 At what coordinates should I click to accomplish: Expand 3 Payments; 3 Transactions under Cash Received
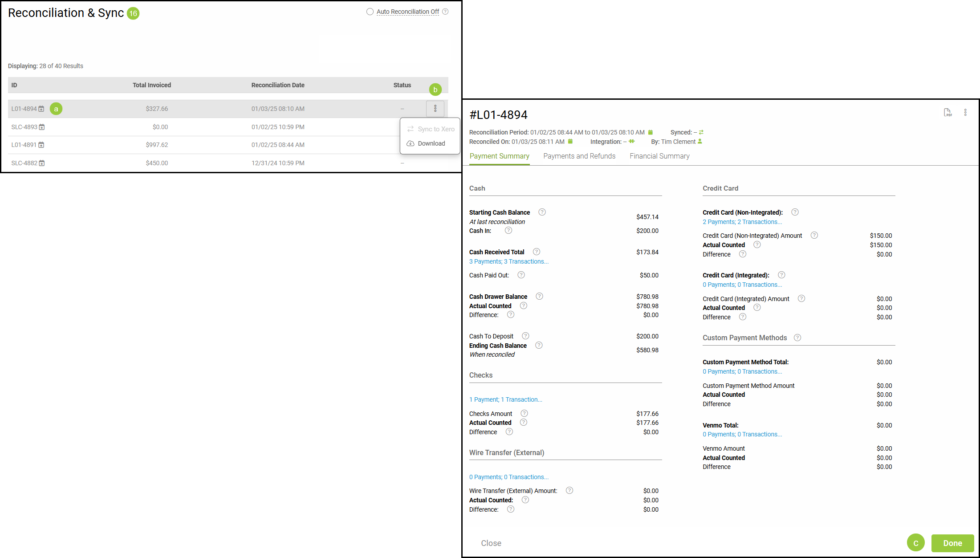[508, 261]
